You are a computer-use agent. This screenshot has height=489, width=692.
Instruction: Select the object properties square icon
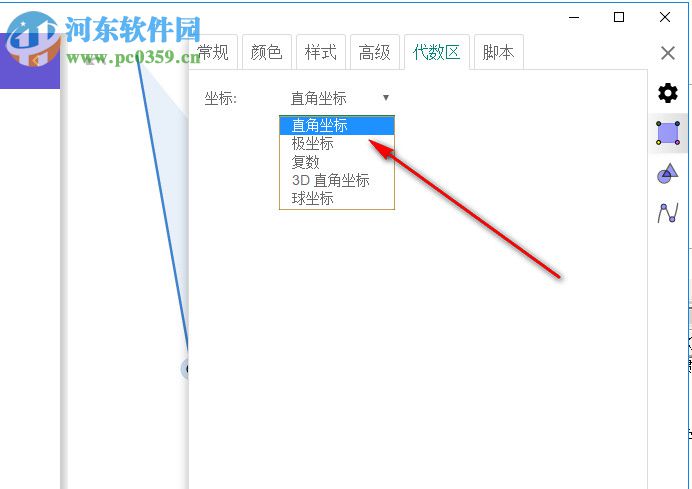[668, 133]
